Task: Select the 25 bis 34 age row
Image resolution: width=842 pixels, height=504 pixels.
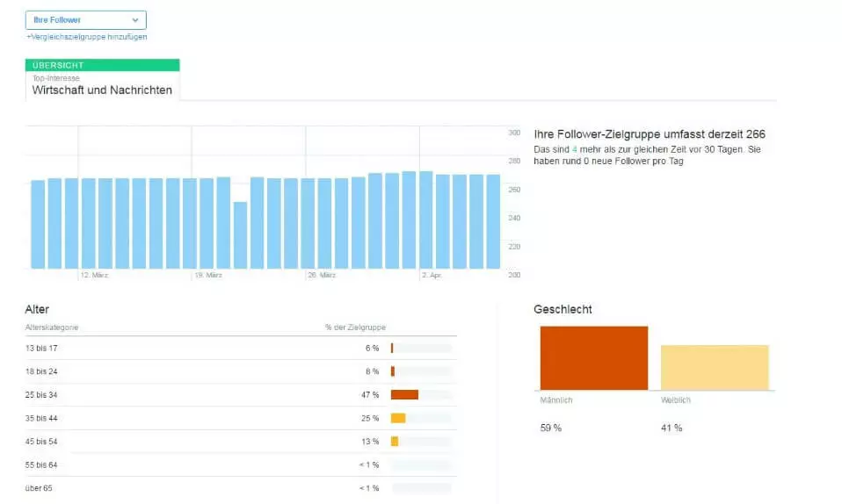Action: [241, 395]
